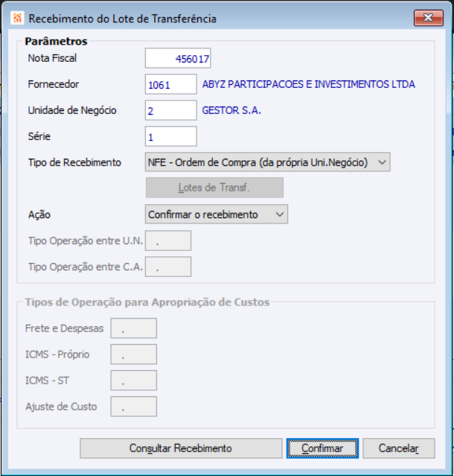454x476 pixels.
Task: Click the ABYZ PARTICIPACOES supplier name text
Action: coord(308,85)
